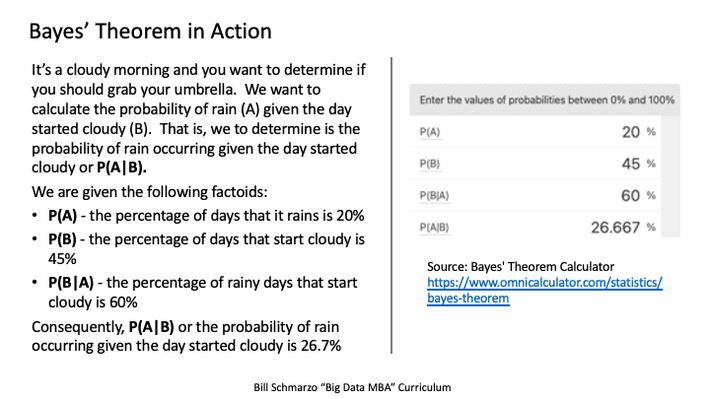Click the bold P(B|A) bullet in the list
Image resolution: width=710 pixels, height=399 pixels.
(x=71, y=283)
